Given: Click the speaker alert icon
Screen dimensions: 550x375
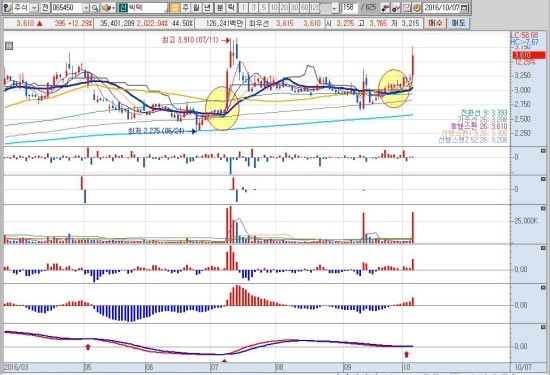Looking at the screenshot, I should click(x=106, y=8).
